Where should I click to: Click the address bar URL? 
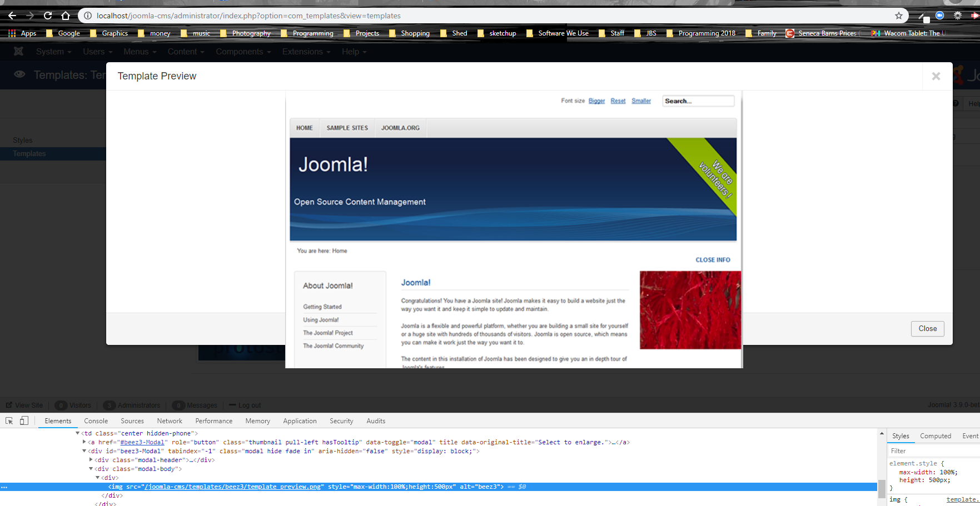[248, 16]
